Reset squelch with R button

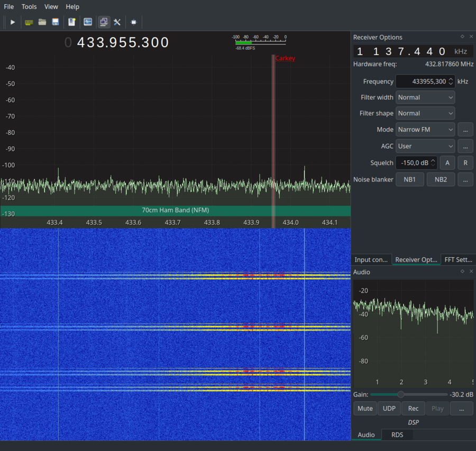pos(465,163)
